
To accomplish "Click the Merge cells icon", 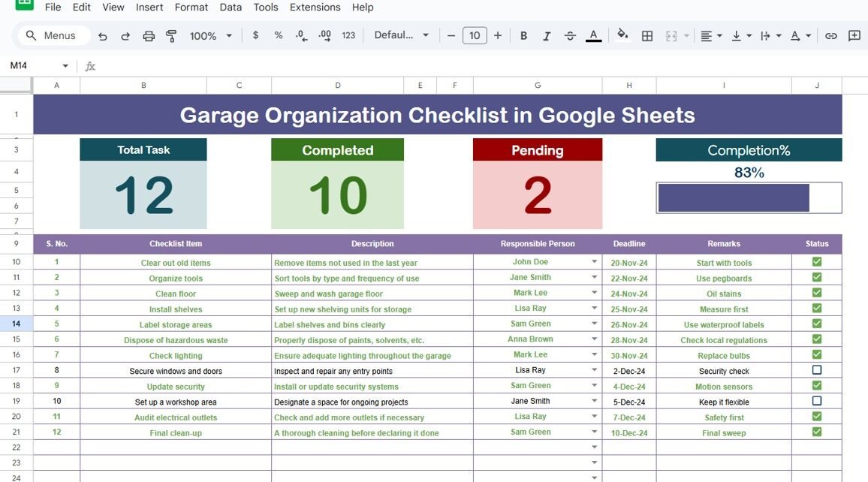I will (x=671, y=36).
